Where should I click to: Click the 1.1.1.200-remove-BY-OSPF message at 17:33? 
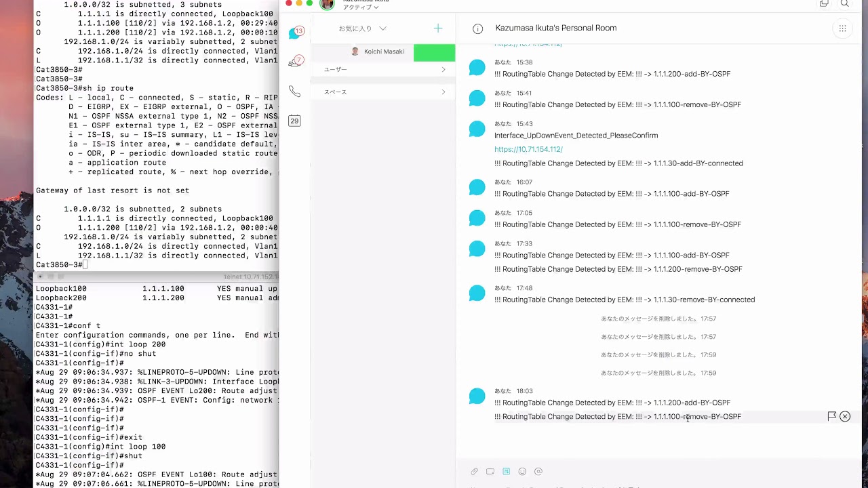(x=618, y=269)
